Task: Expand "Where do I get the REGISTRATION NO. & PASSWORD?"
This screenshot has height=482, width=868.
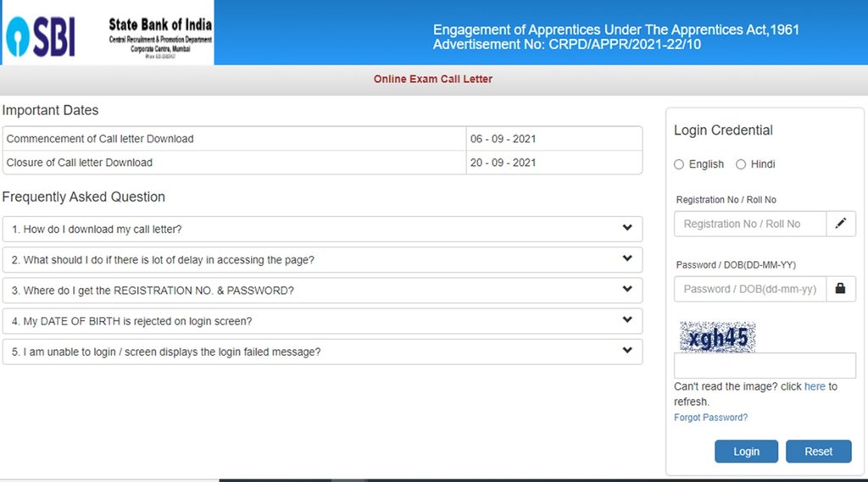Action: pyautogui.click(x=322, y=291)
